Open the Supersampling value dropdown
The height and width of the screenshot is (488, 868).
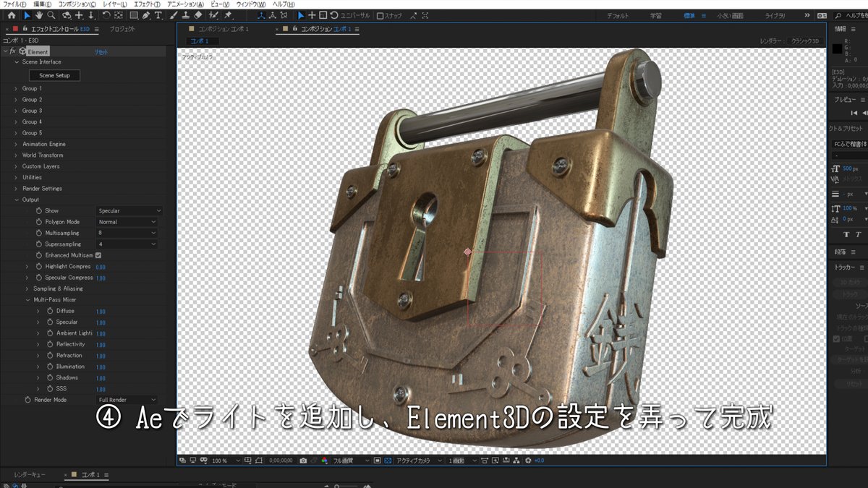(127, 244)
